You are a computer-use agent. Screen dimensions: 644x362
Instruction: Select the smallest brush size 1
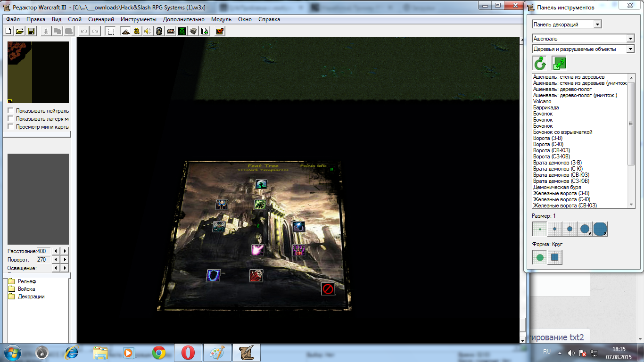539,229
